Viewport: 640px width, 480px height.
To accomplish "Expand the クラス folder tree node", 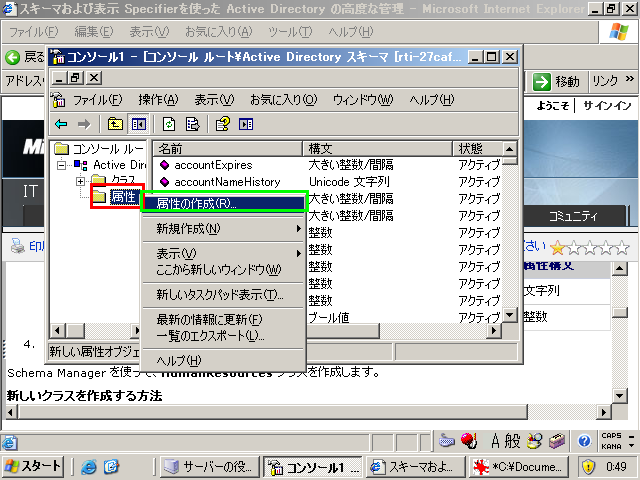I will coord(80,181).
